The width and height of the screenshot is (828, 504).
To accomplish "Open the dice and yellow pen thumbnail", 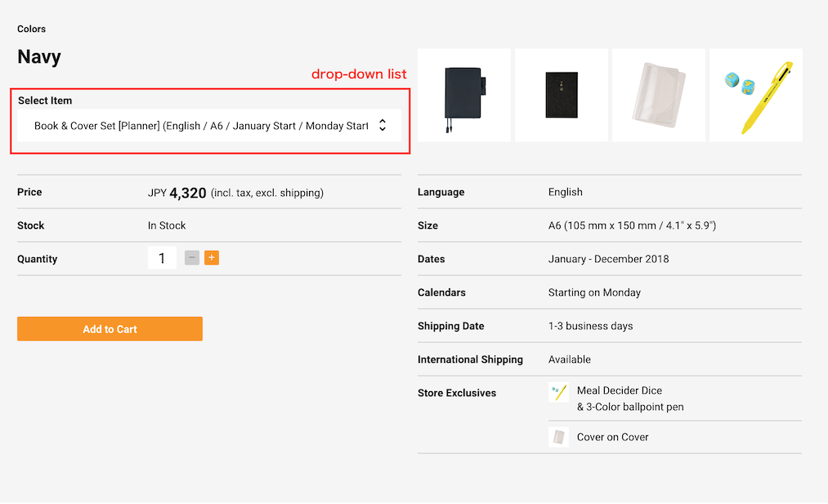I will [755, 95].
